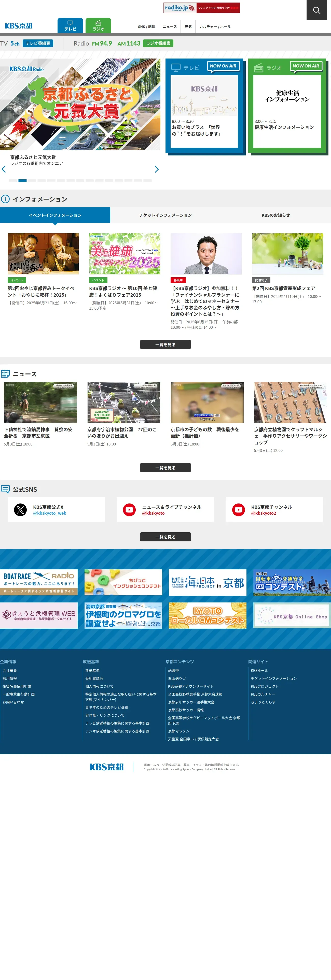Image resolution: width=331 pixels, height=980 pixels.
Task: Show previous carousel slide arrow
Action: click(4, 169)
